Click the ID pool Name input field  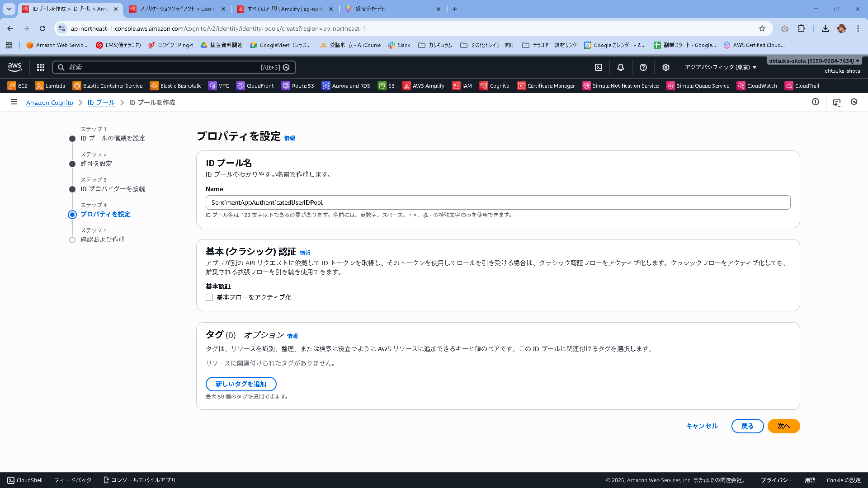(x=498, y=202)
